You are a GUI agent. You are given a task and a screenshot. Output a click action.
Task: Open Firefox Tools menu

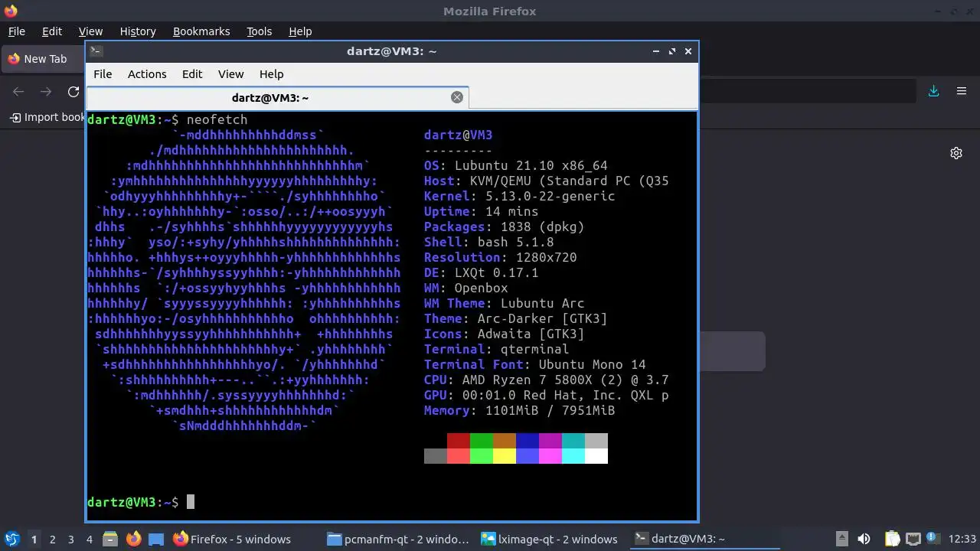point(260,31)
